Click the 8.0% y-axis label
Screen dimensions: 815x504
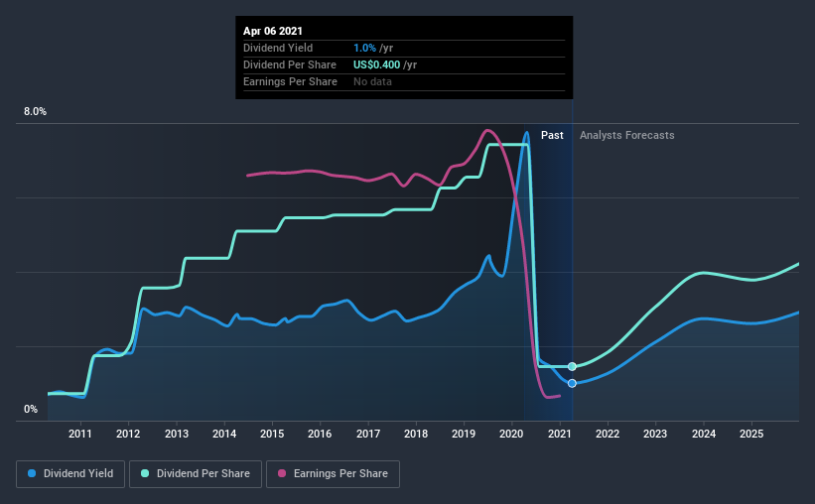[x=35, y=112]
